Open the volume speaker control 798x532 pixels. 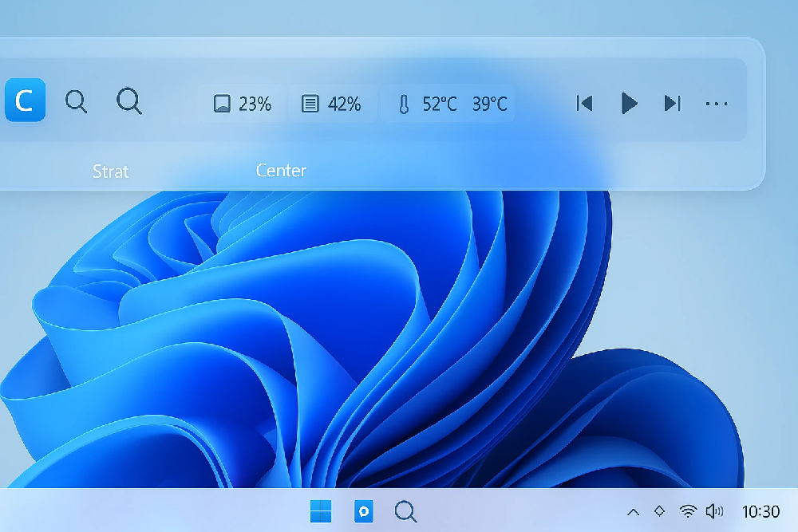[x=714, y=510]
